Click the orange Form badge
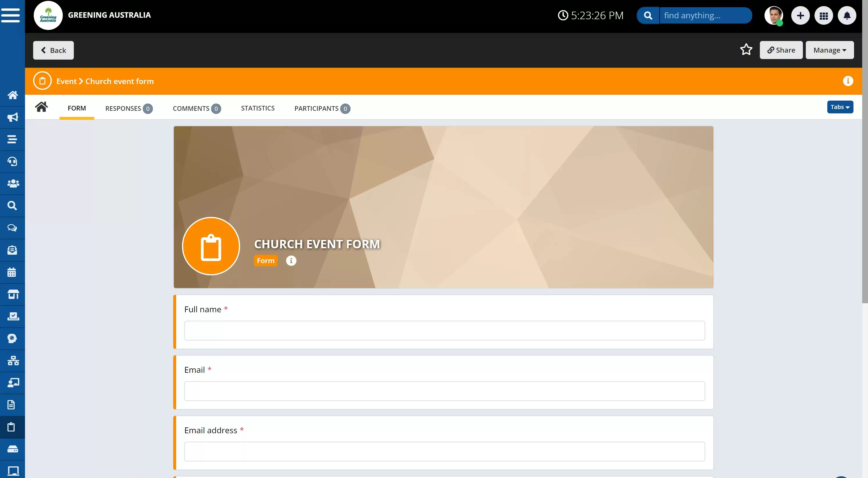This screenshot has height=478, width=868. (x=265, y=261)
